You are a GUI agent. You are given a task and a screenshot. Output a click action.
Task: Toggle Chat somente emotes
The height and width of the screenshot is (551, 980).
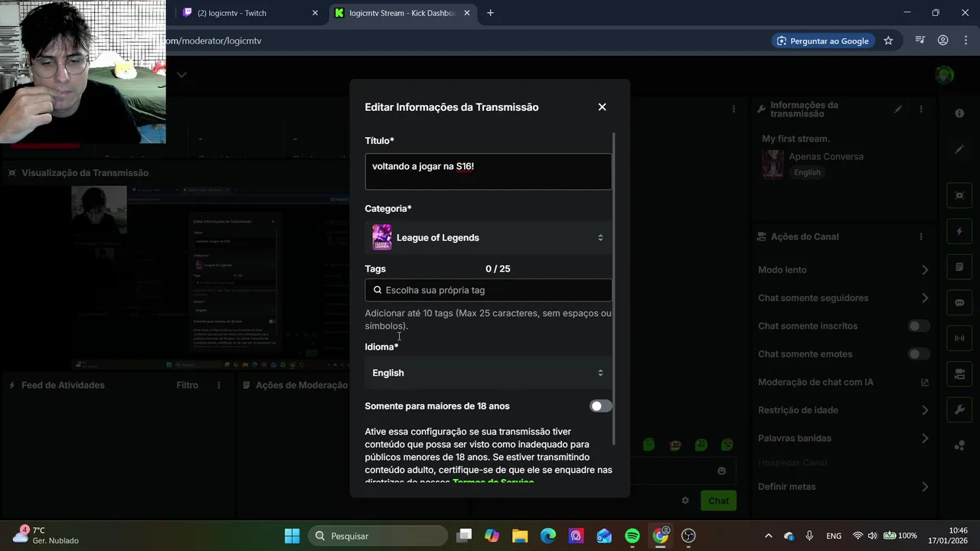coord(919,354)
